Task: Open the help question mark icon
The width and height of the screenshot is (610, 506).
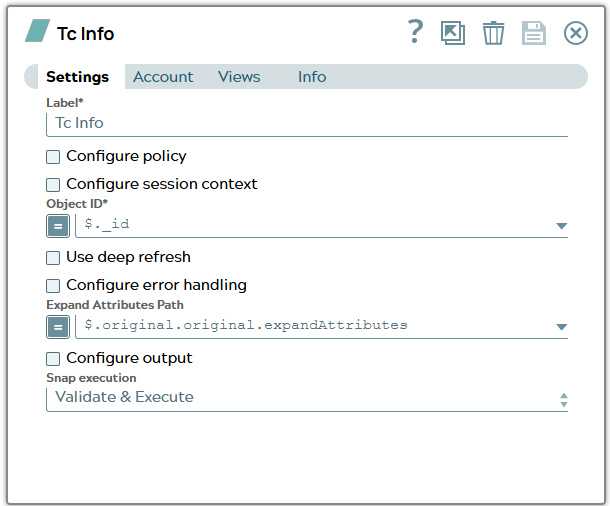Action: 415,32
